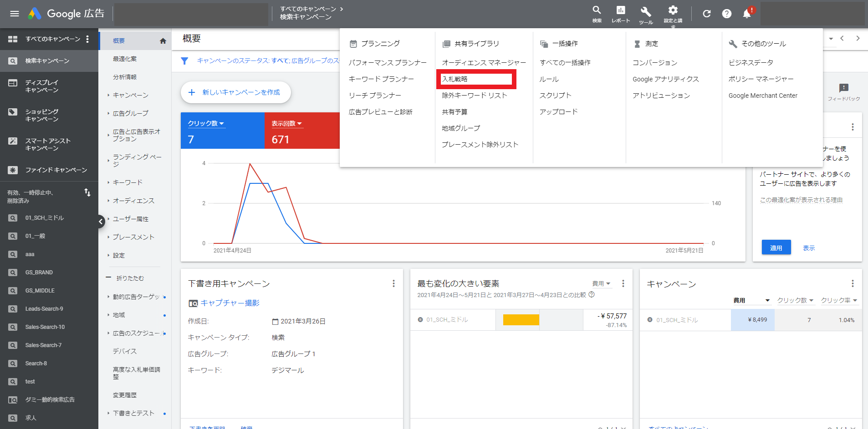This screenshot has height=429, width=868.
Task: Click the refresh icon in header
Action: click(x=707, y=14)
